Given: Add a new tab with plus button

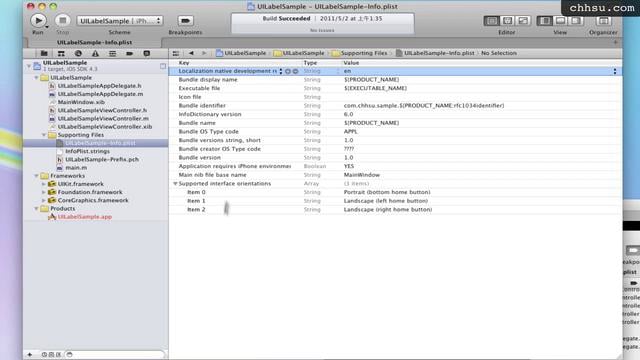Looking at the screenshot, I should coord(616,42).
